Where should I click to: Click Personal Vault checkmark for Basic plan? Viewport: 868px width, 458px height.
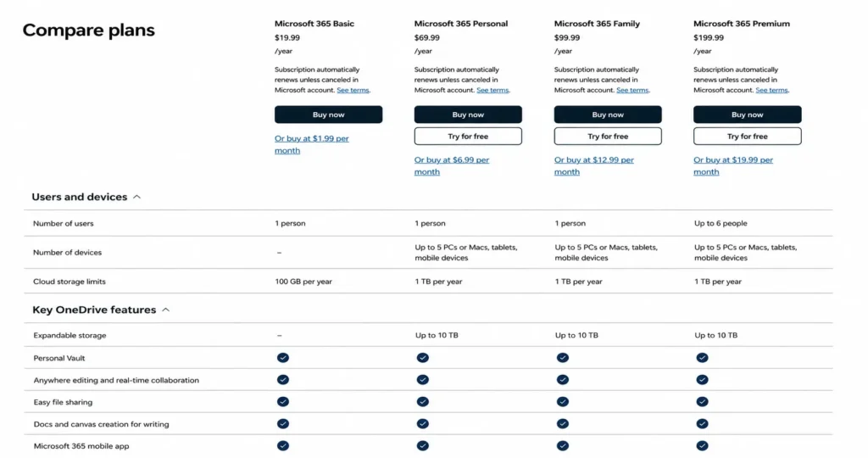click(x=283, y=358)
